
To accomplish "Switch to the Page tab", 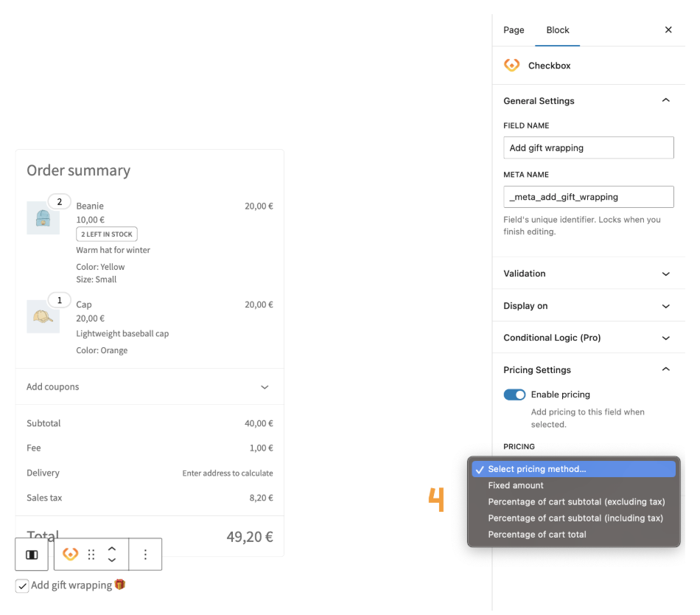I will 514,30.
